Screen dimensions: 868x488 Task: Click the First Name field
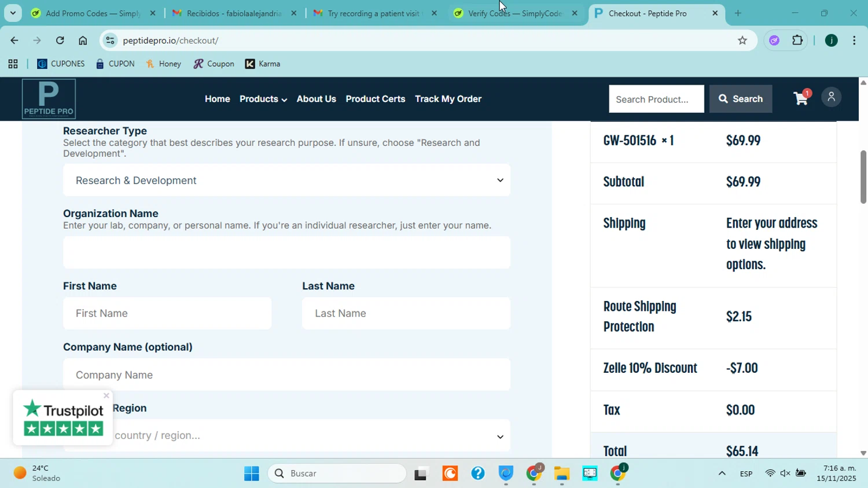click(x=167, y=313)
